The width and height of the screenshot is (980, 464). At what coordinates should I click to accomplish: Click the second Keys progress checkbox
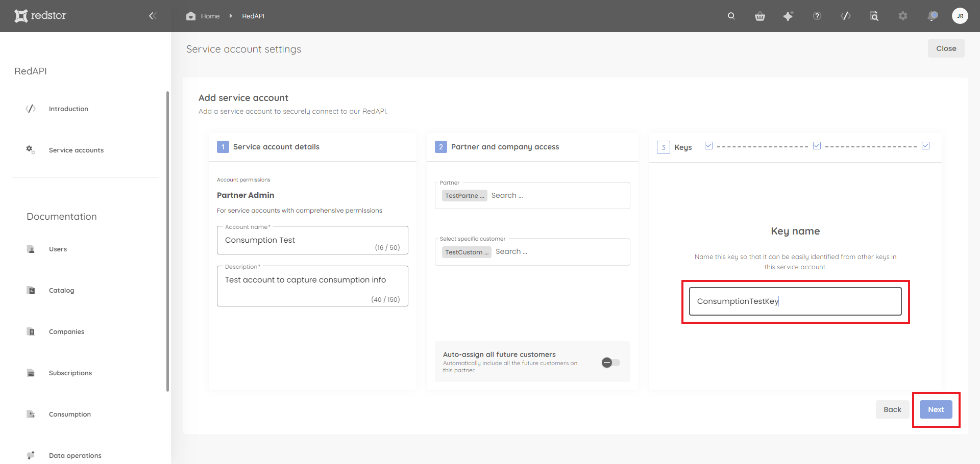click(x=817, y=146)
